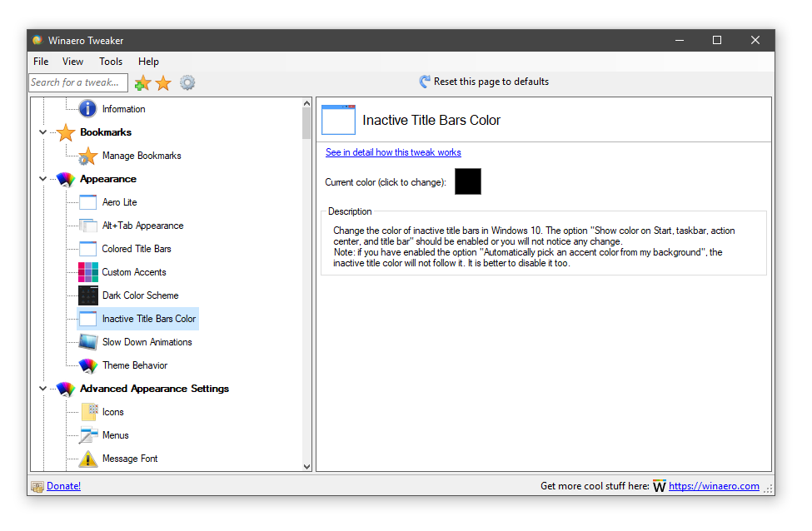Click in the Search for a tweak field
This screenshot has height=531, width=812.
(78, 82)
